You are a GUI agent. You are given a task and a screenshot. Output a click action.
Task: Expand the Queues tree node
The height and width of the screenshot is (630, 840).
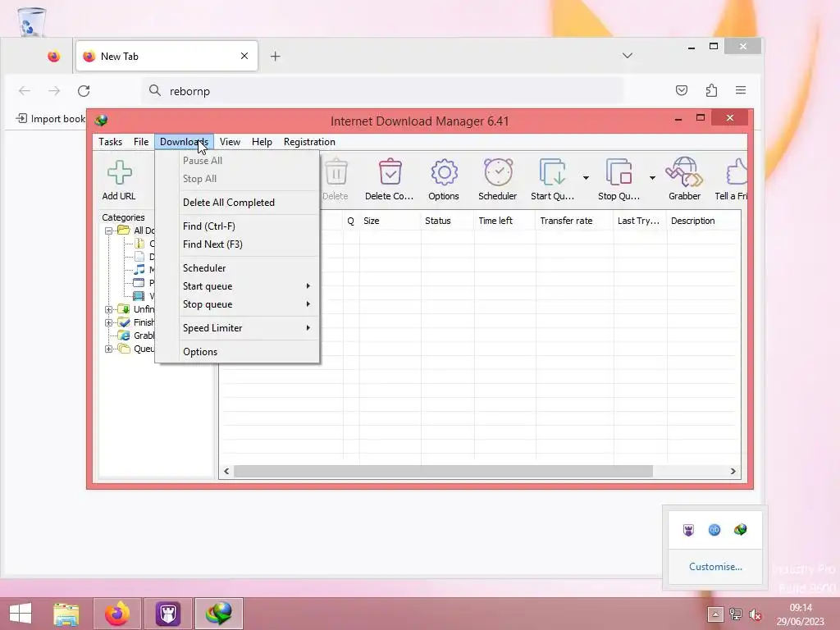(109, 349)
